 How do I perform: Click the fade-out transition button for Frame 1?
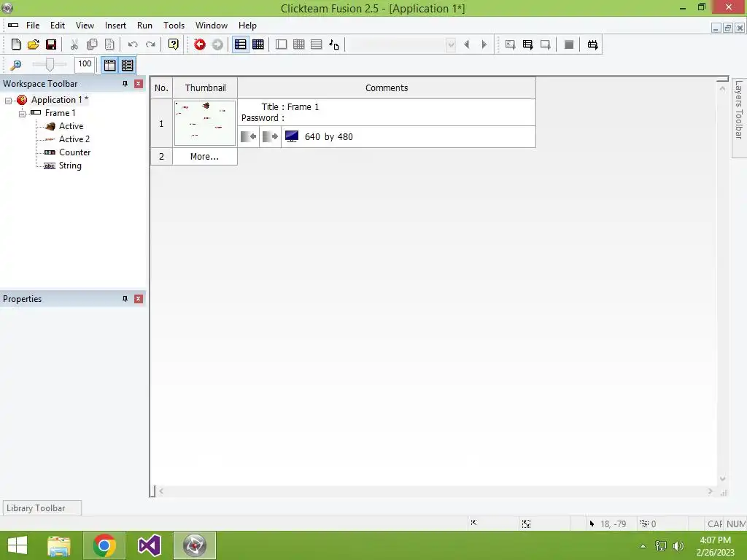pyautogui.click(x=270, y=136)
